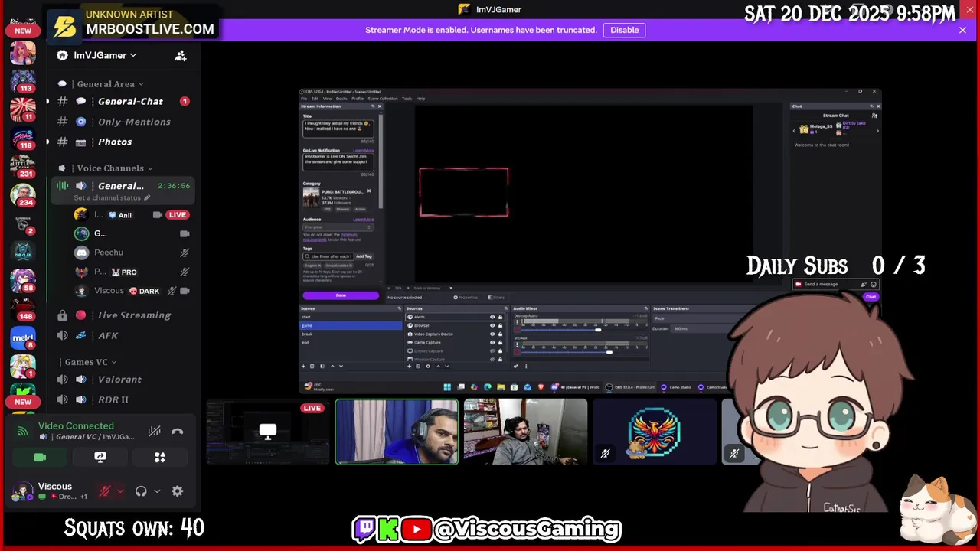980x551 pixels.
Task: Click the share your screen button
Action: pyautogui.click(x=100, y=457)
